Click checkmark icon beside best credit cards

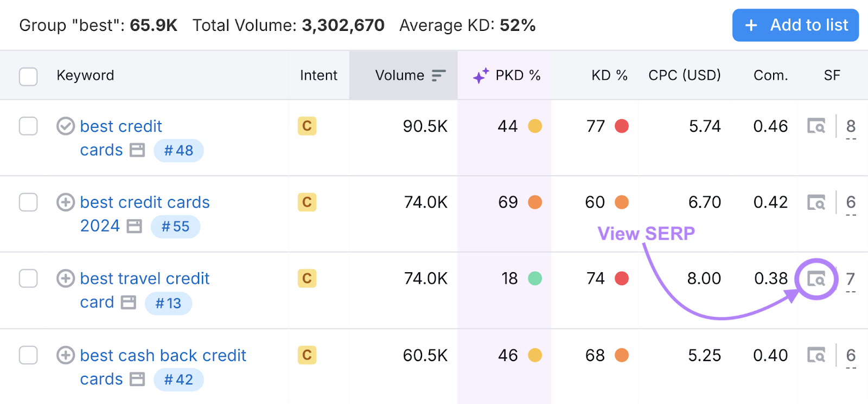pos(66,126)
